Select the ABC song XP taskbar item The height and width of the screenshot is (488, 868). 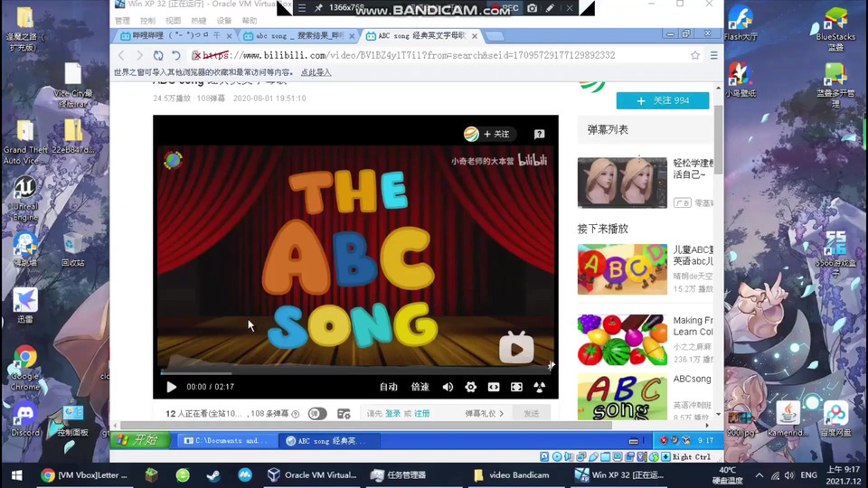pos(329,441)
